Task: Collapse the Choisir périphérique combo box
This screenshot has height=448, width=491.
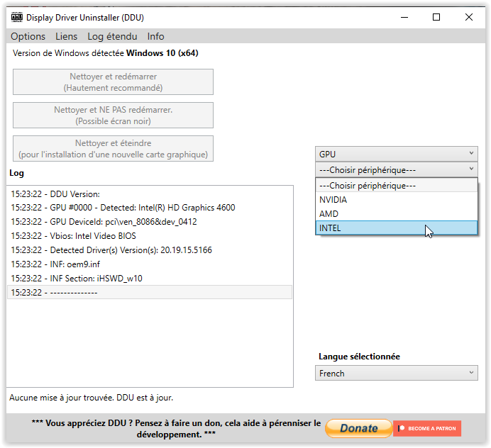Action: [x=397, y=169]
